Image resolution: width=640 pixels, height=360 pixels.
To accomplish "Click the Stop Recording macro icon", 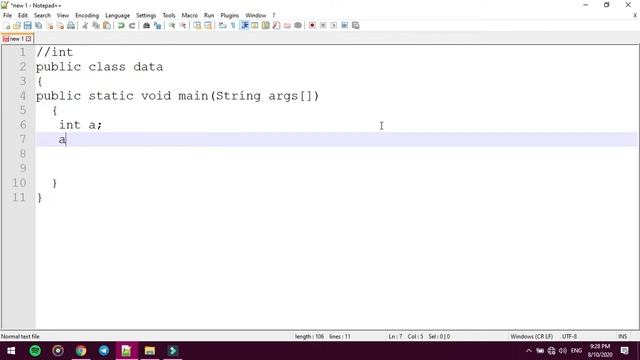I will [323, 25].
